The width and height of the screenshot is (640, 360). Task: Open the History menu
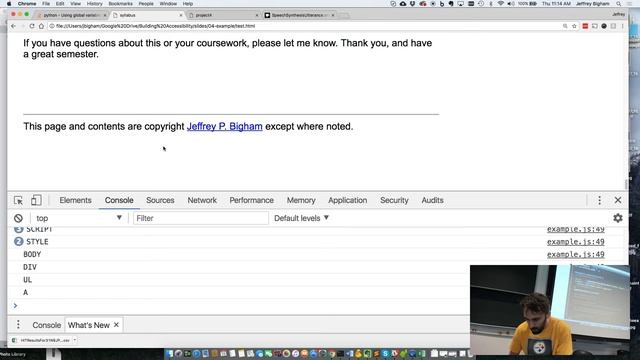(x=94, y=4)
